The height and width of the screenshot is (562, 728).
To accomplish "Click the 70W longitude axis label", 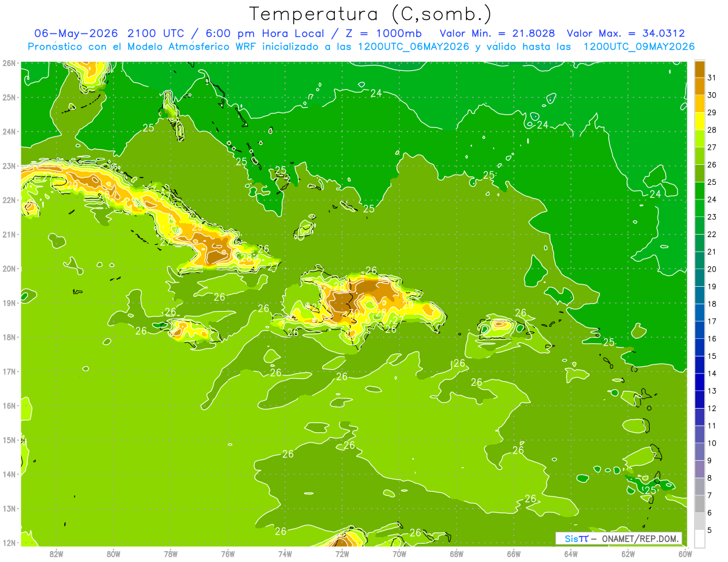I will [x=399, y=554].
